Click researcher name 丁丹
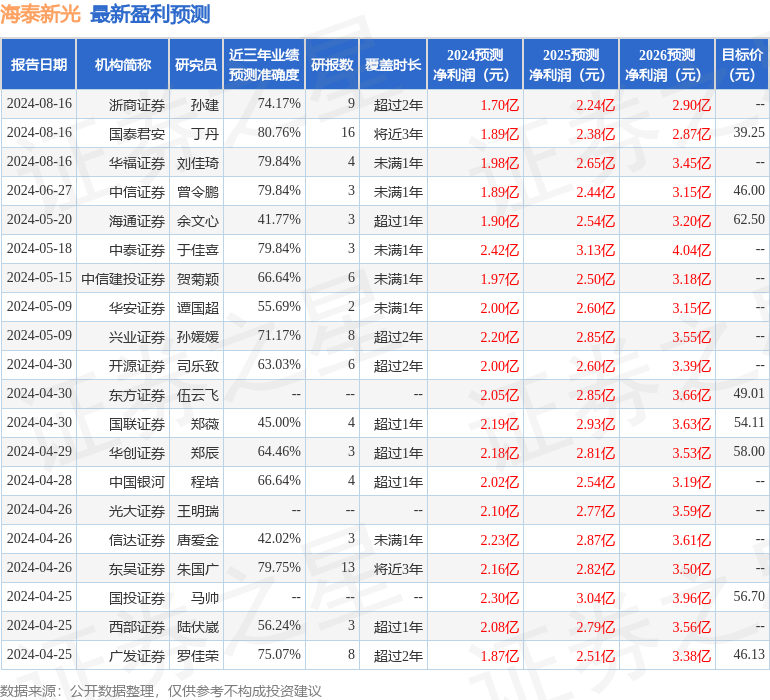 coord(205,134)
